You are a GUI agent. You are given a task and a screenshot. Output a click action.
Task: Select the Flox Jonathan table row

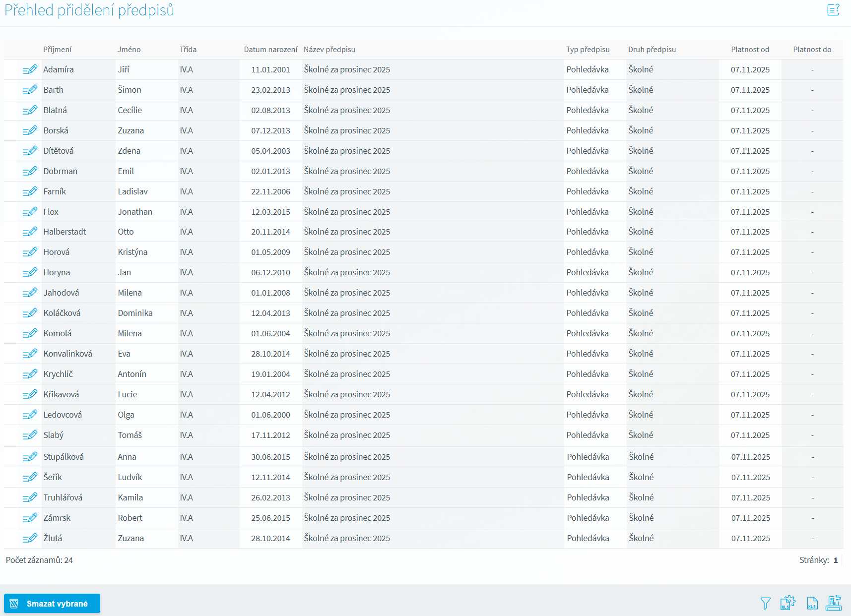pos(347,212)
